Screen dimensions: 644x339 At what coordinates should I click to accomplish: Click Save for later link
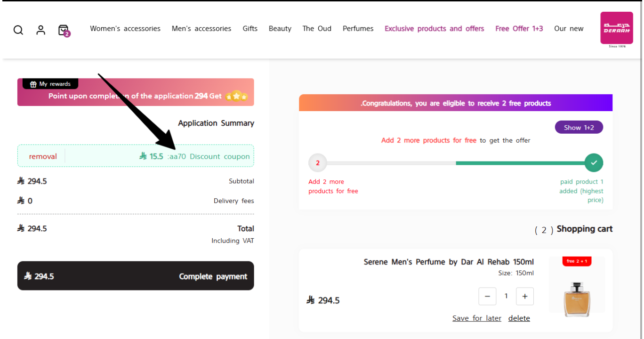[477, 318]
